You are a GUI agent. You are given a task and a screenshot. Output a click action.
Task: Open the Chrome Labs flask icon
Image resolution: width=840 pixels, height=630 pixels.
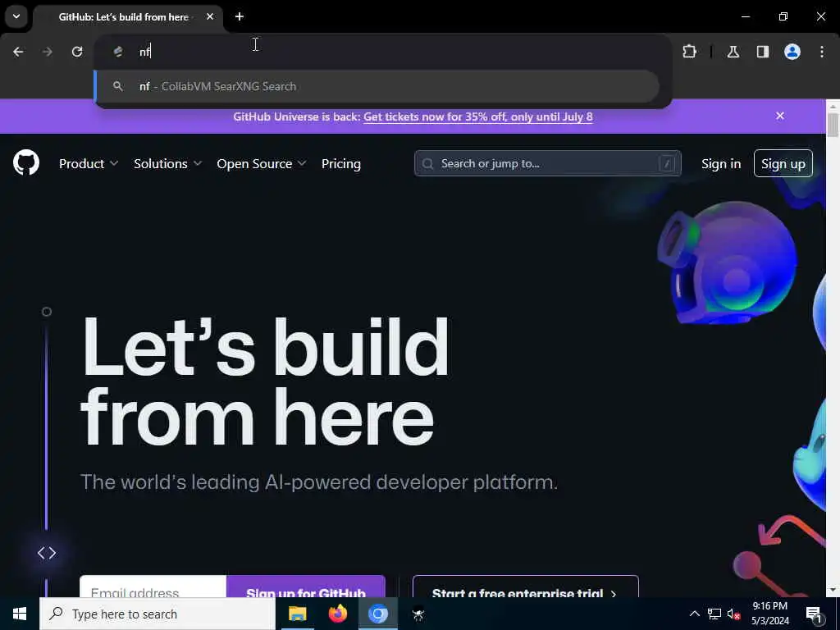(x=733, y=52)
